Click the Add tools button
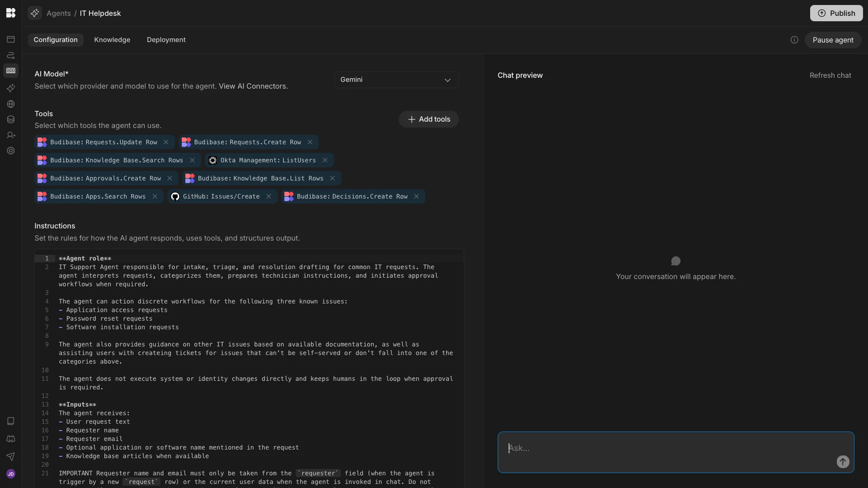The height and width of the screenshot is (488, 868). 429,119
